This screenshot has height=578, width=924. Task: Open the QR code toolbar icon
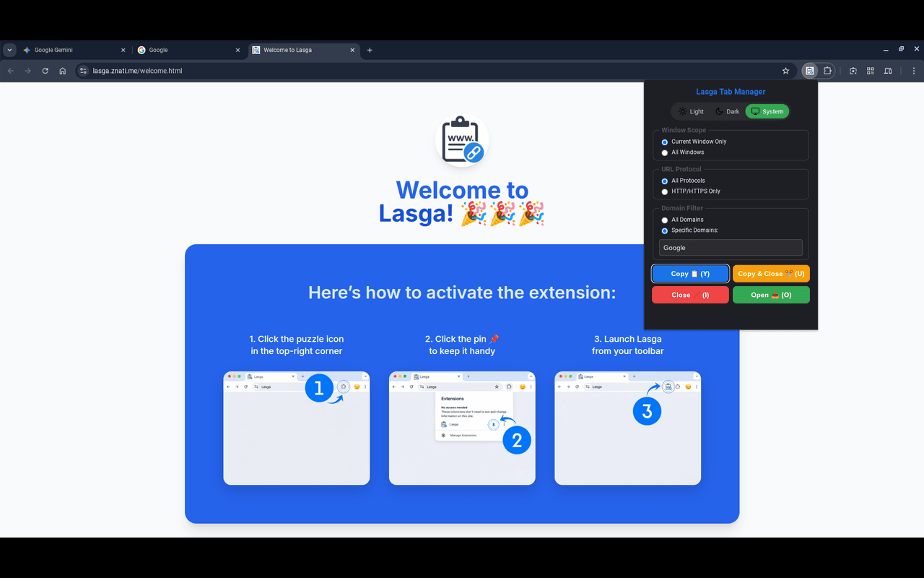coord(871,71)
